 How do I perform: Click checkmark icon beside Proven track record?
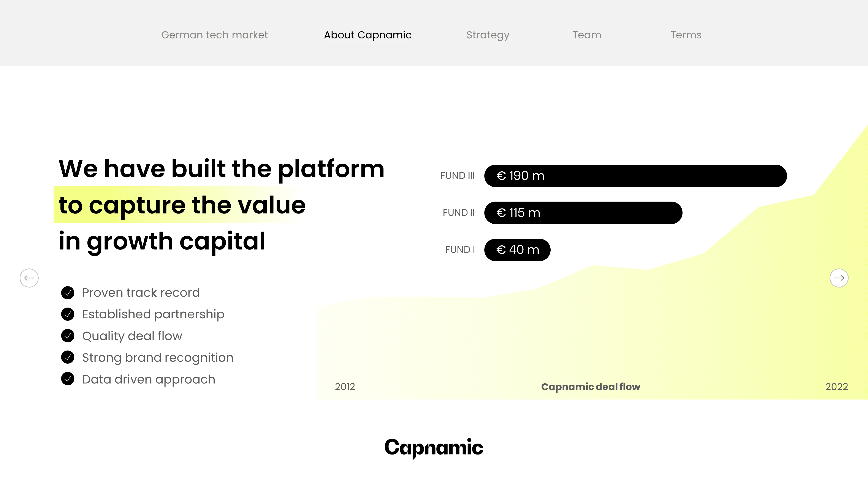pos(68,293)
